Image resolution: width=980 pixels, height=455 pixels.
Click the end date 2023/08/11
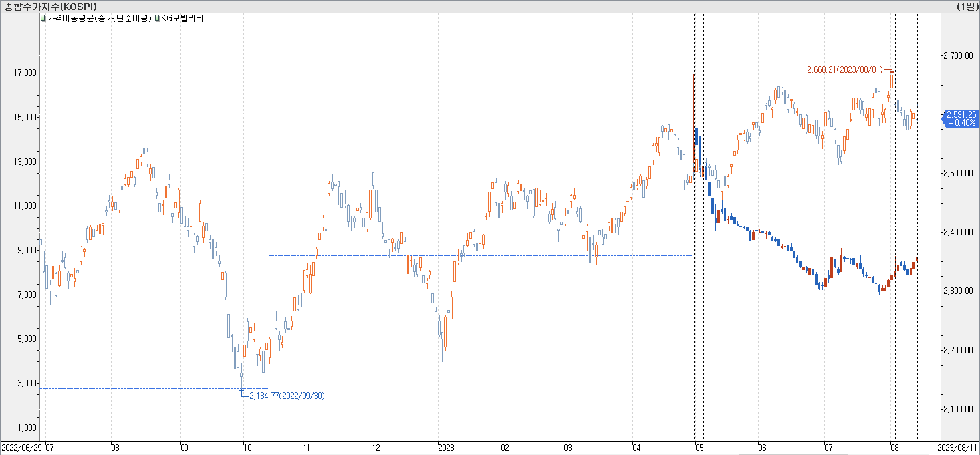(957, 448)
